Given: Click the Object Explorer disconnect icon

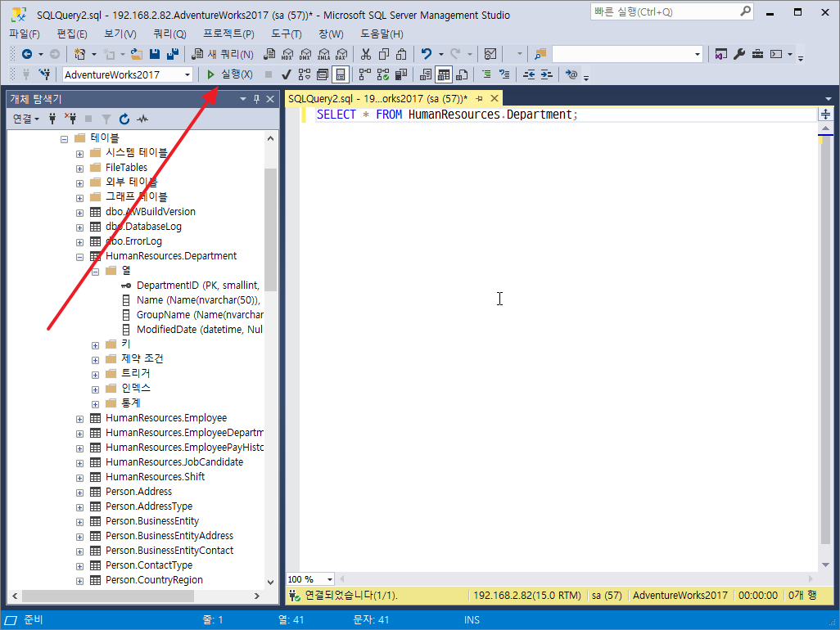Looking at the screenshot, I should 70,119.
